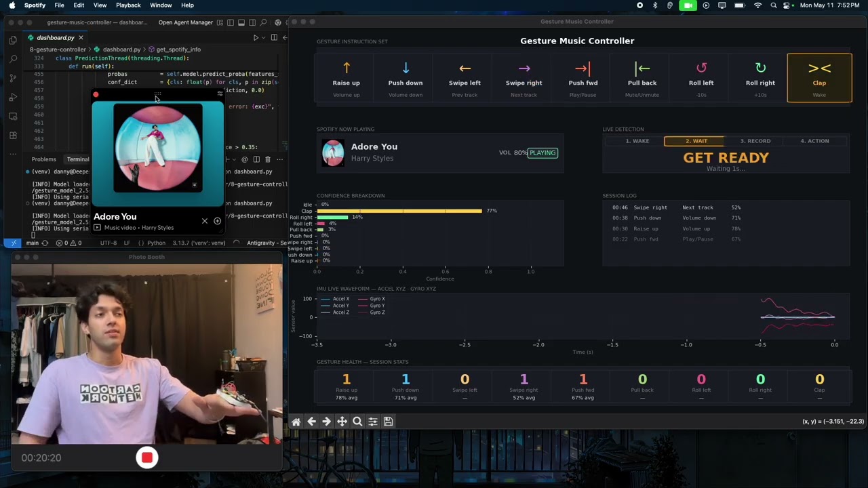Close the dashboard.py editor tab
Screen dimensions: 868x488
click(x=81, y=38)
